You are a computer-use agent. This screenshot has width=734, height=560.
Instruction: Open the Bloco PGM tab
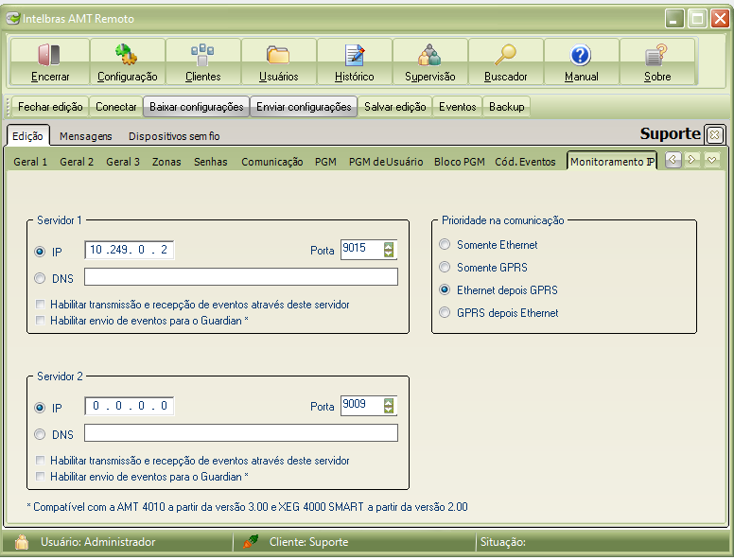click(x=459, y=162)
